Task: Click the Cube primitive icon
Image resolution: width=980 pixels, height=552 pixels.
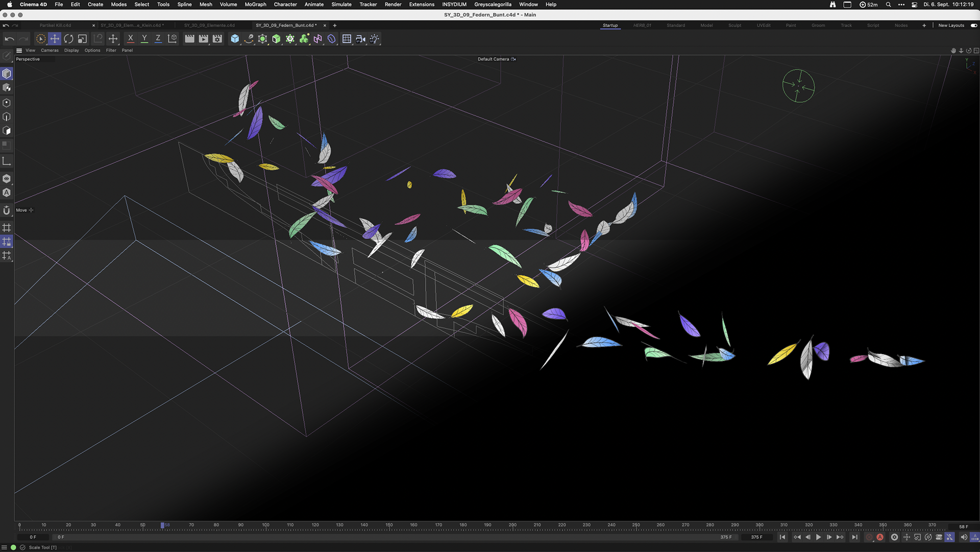Action: (x=235, y=39)
